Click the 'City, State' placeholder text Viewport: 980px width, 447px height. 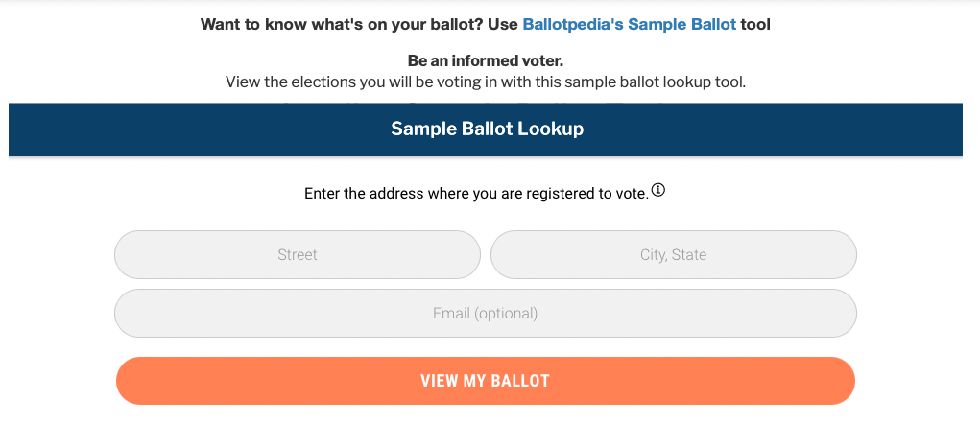(x=673, y=255)
